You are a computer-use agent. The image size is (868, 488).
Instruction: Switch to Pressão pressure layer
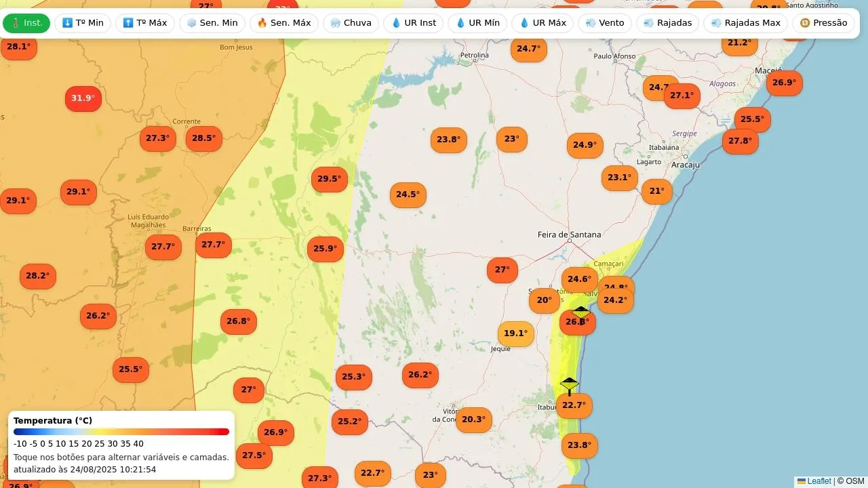coord(823,23)
